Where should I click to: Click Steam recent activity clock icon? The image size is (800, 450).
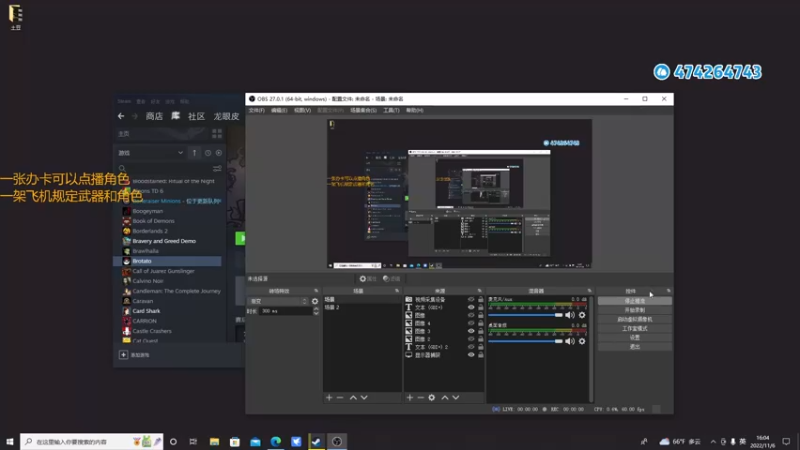(208, 153)
